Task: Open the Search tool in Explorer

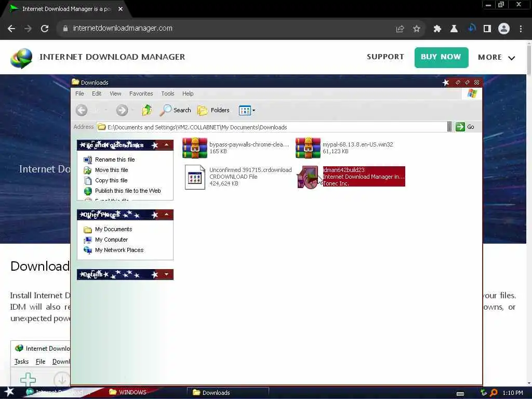Action: tap(176, 110)
